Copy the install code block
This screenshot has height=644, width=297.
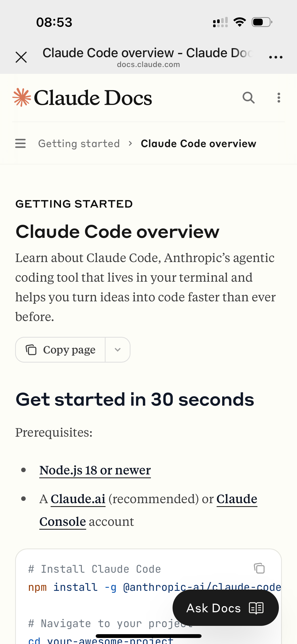coord(259,568)
